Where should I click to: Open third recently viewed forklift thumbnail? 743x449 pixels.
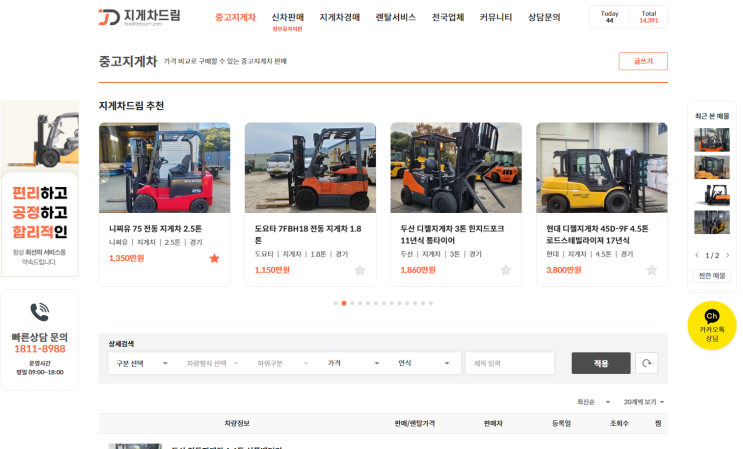[712, 195]
